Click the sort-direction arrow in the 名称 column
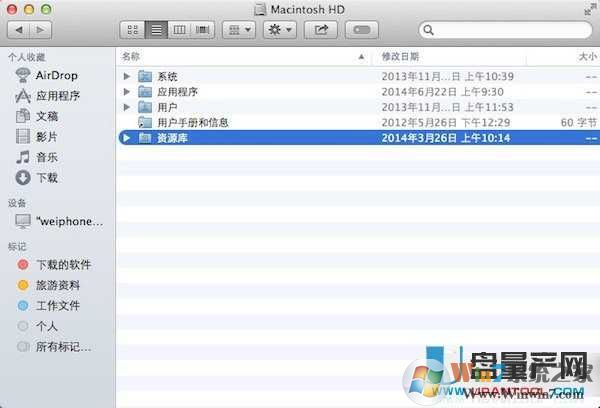 pyautogui.click(x=361, y=57)
